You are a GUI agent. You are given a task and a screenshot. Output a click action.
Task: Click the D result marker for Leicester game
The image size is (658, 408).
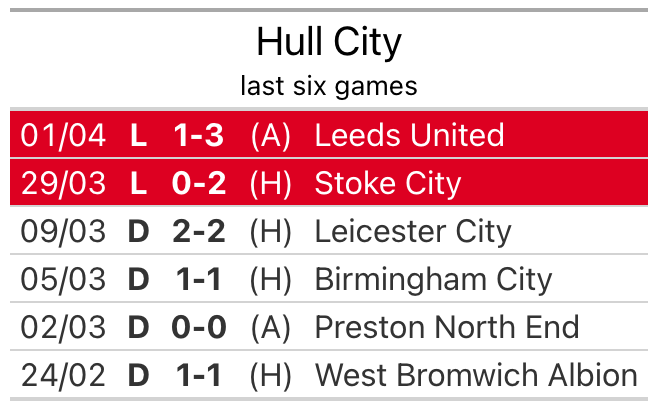(x=138, y=231)
